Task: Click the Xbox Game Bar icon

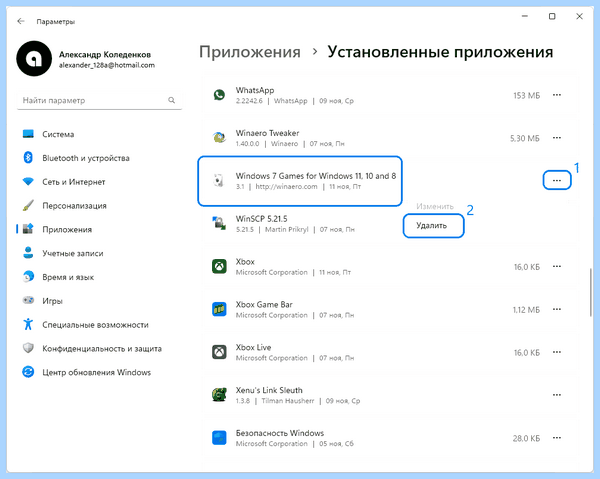Action: click(219, 309)
